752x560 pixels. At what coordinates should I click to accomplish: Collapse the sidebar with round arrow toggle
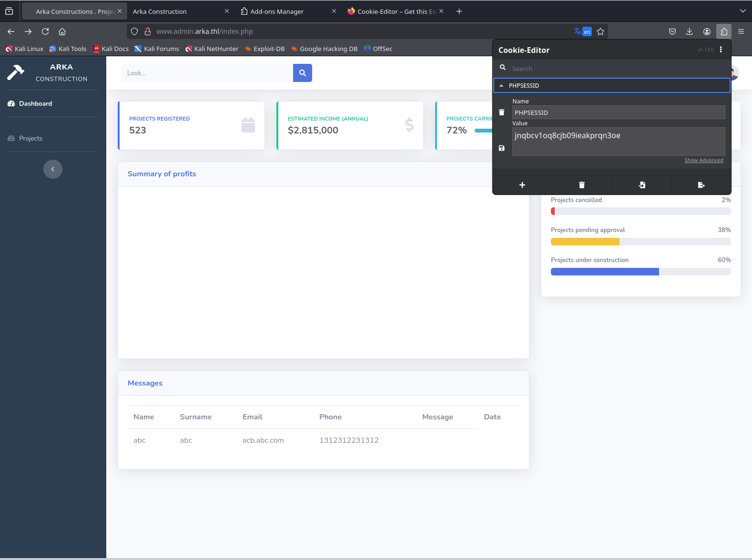click(x=53, y=169)
